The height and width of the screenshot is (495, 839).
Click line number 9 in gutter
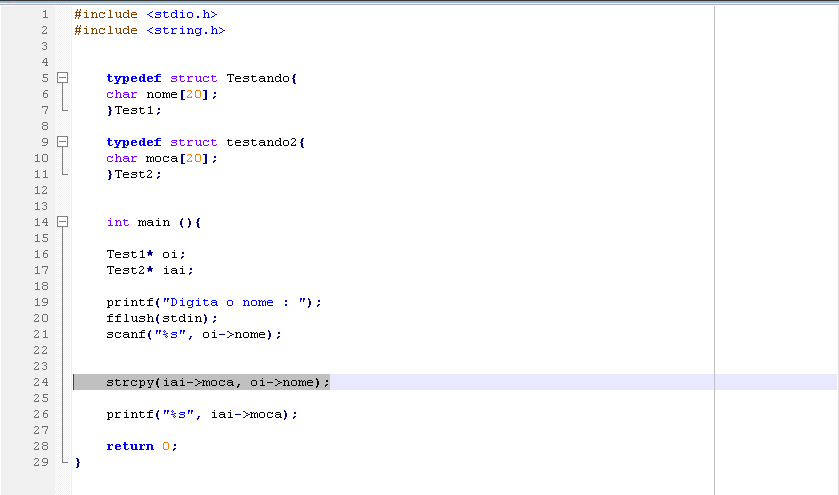45,142
